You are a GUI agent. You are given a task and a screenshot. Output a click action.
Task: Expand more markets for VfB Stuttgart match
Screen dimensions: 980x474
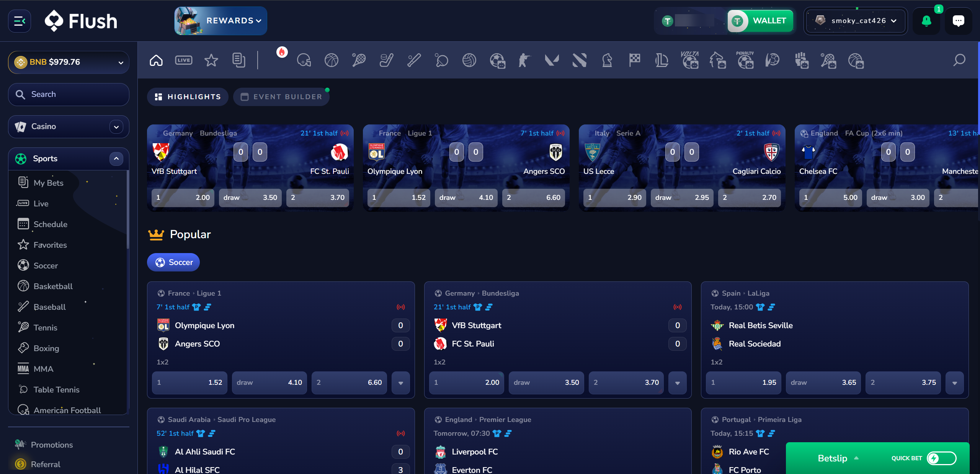(x=678, y=383)
